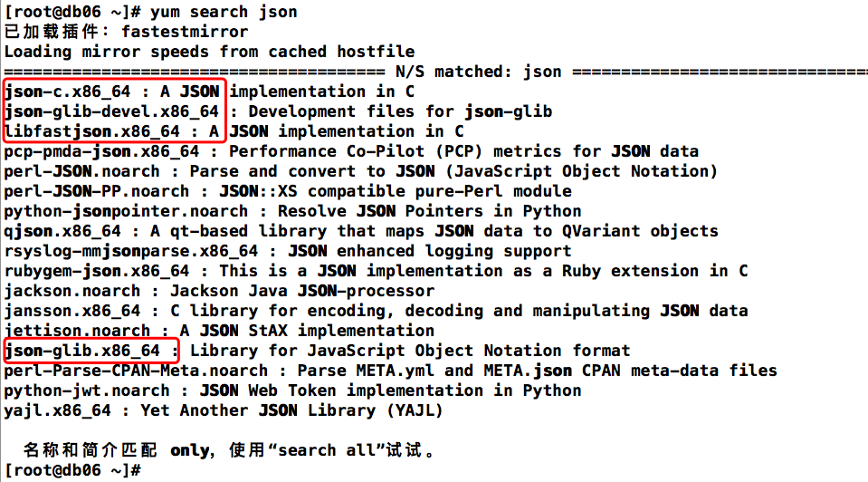Click the 'N/S matched: json' header line
The image size is (868, 482).
pos(478,72)
